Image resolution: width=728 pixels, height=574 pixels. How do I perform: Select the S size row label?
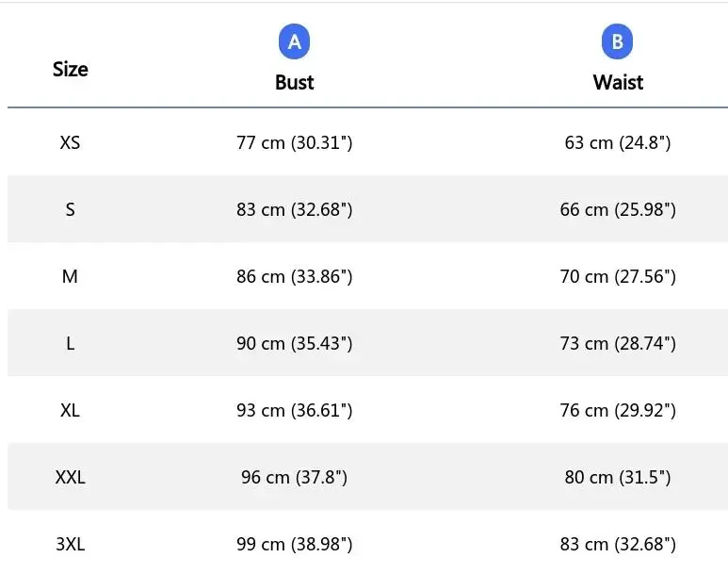tap(71, 210)
